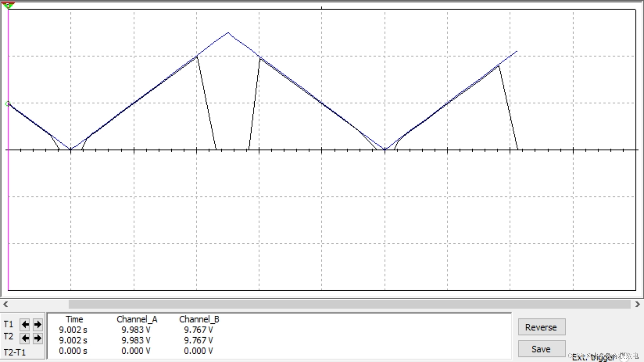Image resolution: width=644 pixels, height=362 pixels.
Task: Click the Time column header
Action: point(74,319)
